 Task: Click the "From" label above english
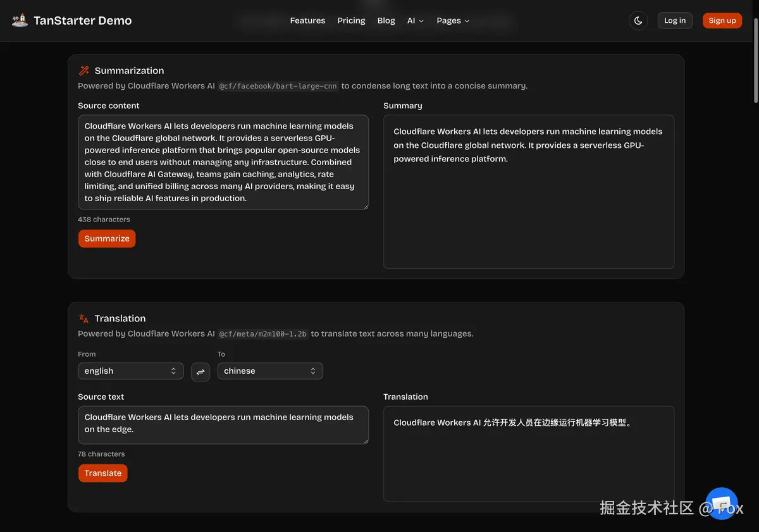(x=87, y=354)
